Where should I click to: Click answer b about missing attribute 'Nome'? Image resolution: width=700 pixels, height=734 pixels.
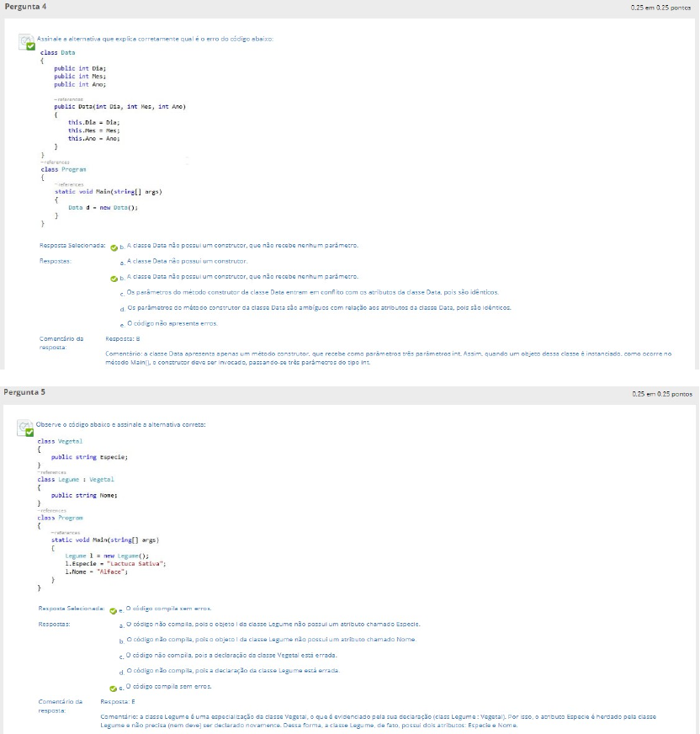coord(271,640)
